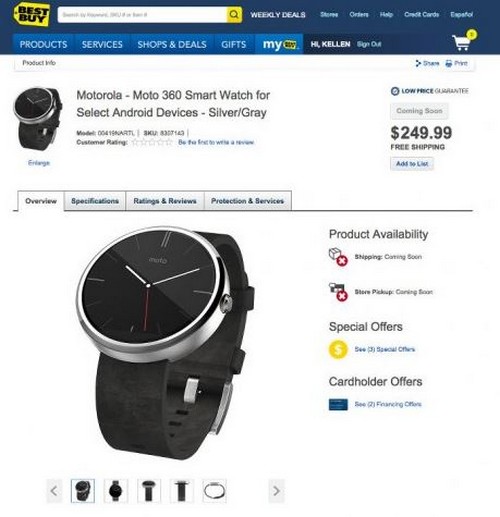500x517 pixels.
Task: Click the Best Buy logo
Action: pyautogui.click(x=31, y=14)
